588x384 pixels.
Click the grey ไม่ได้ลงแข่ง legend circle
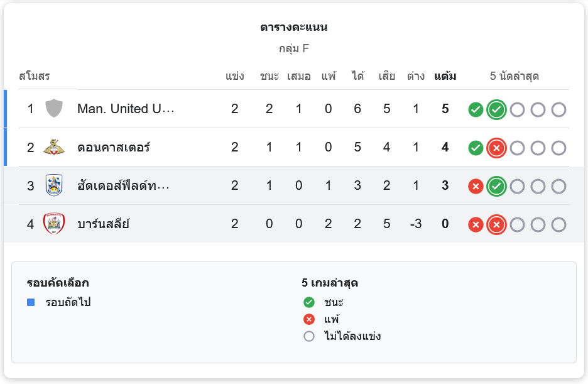tap(308, 336)
